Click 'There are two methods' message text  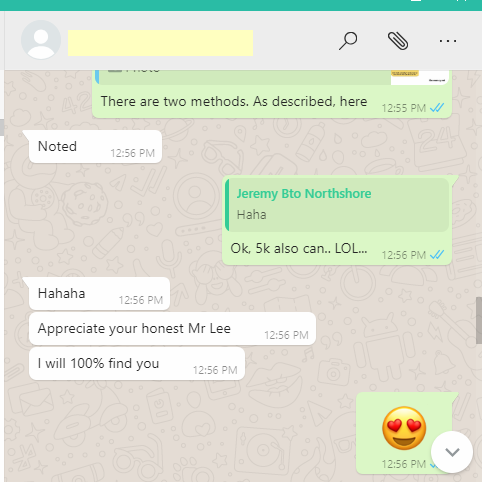click(234, 101)
